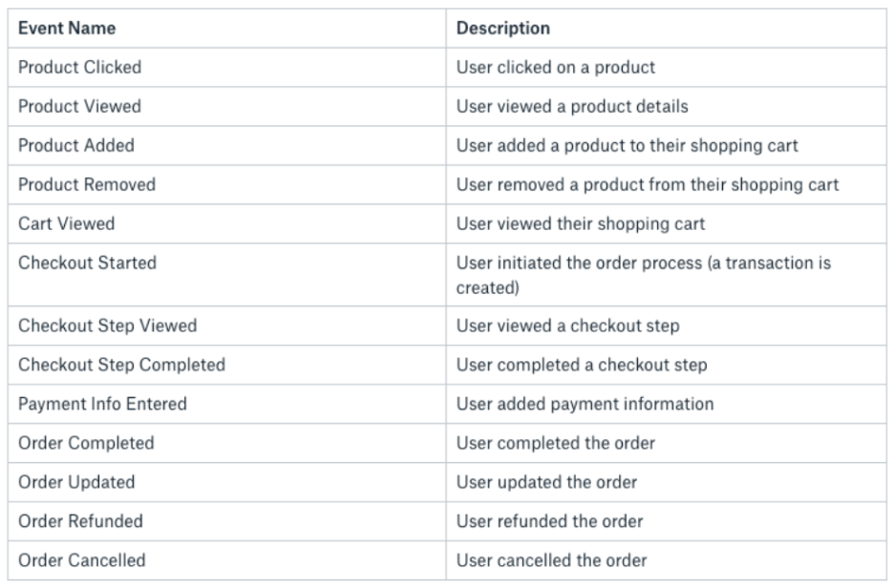Click the Product Removed event cell
The height and width of the screenshot is (588, 893).
click(86, 185)
